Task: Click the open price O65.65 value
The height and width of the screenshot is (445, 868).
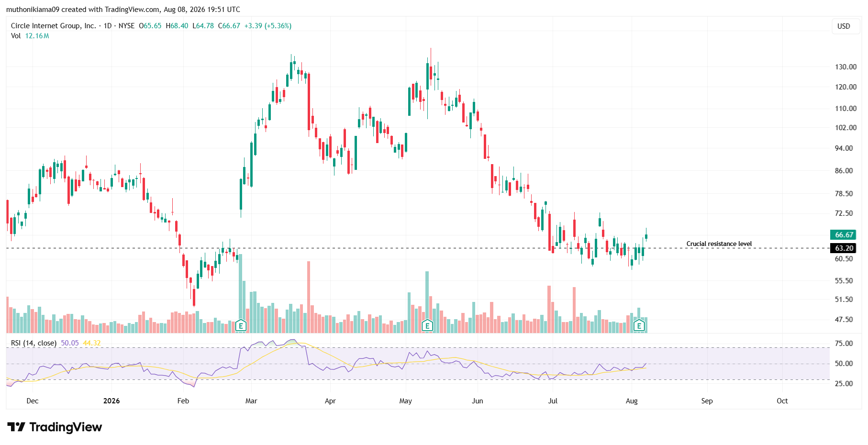Action: [150, 26]
